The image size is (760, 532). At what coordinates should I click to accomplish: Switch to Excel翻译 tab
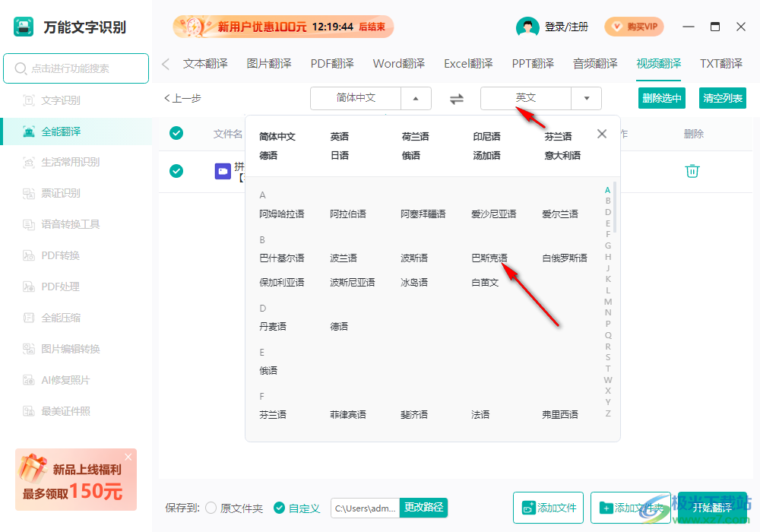pyautogui.click(x=468, y=64)
